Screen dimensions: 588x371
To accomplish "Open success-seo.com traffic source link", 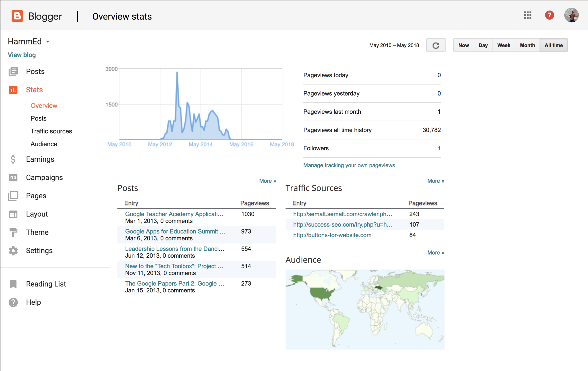I will pos(343,224).
